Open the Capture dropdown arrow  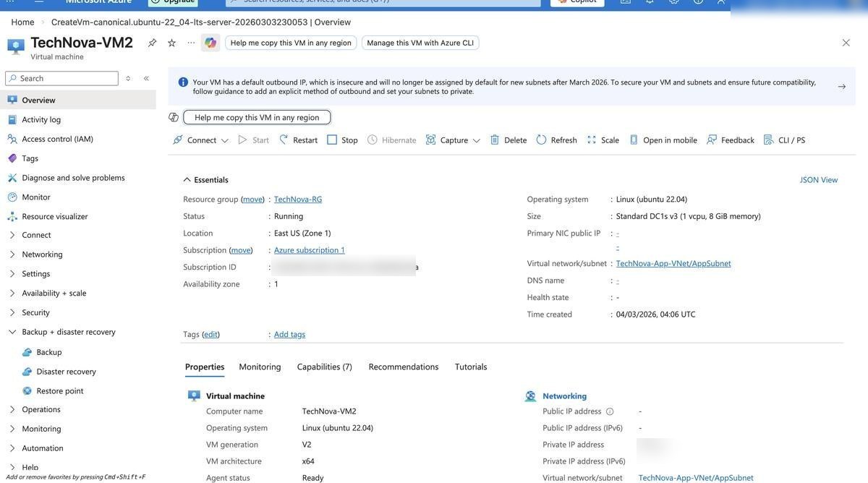[477, 140]
